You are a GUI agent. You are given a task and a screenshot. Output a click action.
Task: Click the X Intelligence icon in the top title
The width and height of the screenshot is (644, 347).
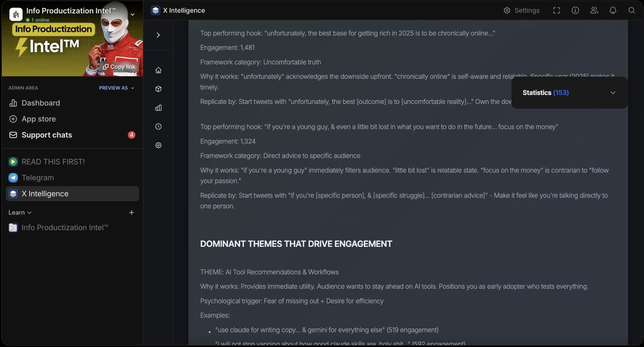(x=156, y=10)
